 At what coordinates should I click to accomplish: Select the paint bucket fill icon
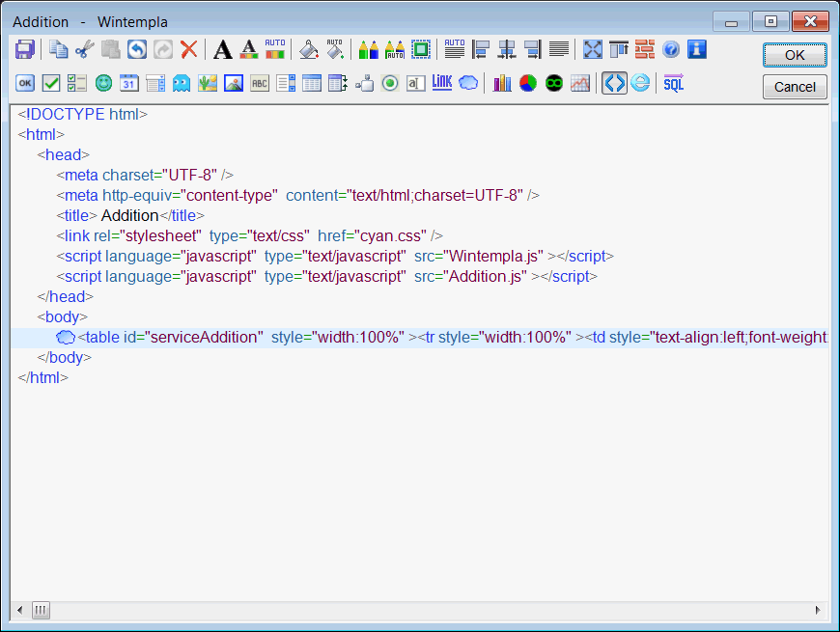(x=309, y=50)
